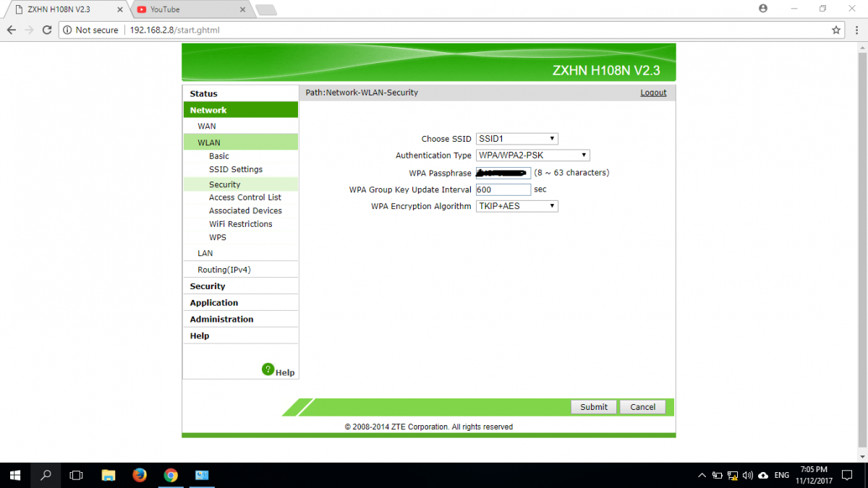Click the Submit button

point(594,407)
